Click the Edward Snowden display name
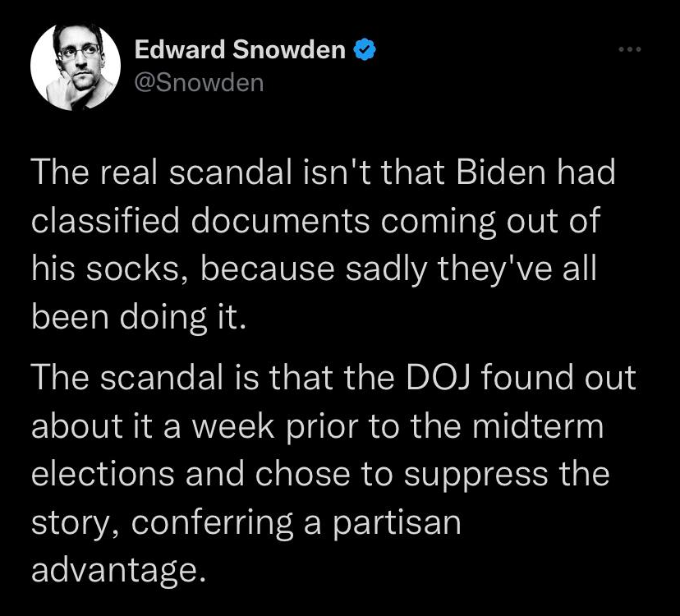This screenshot has width=680, height=616. [240, 49]
